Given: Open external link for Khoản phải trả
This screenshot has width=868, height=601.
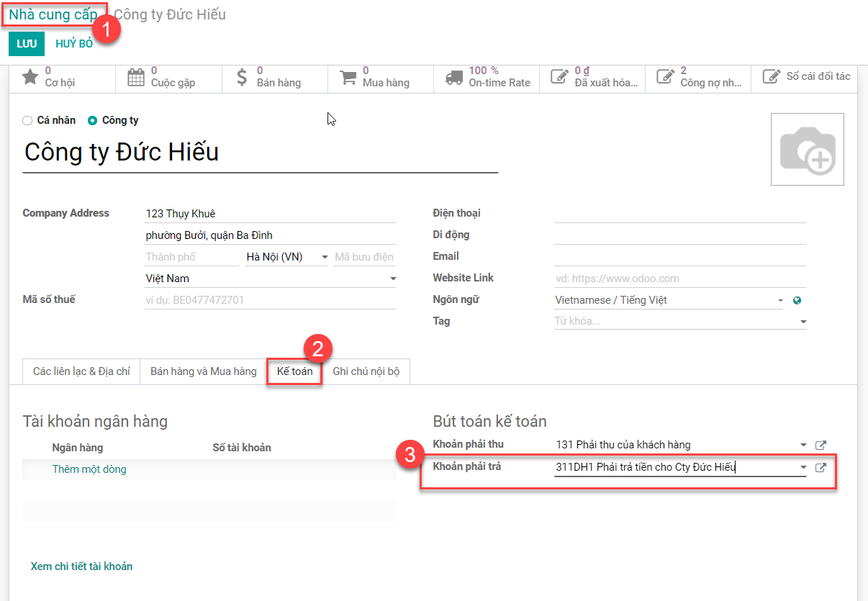Looking at the screenshot, I should pos(820,468).
